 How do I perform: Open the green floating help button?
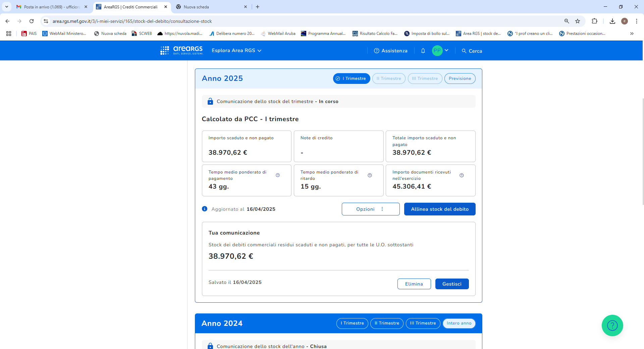[x=612, y=325]
